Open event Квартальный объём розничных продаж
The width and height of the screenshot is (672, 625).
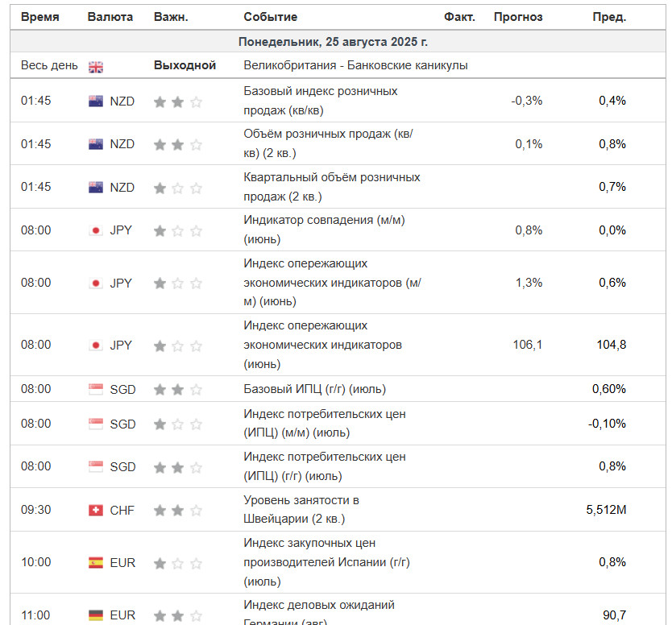tap(332, 187)
